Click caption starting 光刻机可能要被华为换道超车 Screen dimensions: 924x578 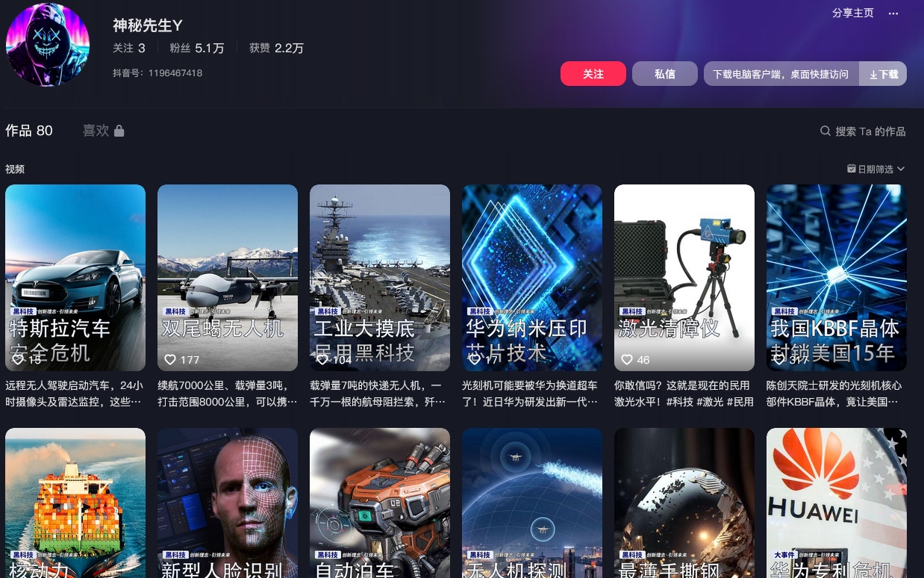[x=532, y=394]
